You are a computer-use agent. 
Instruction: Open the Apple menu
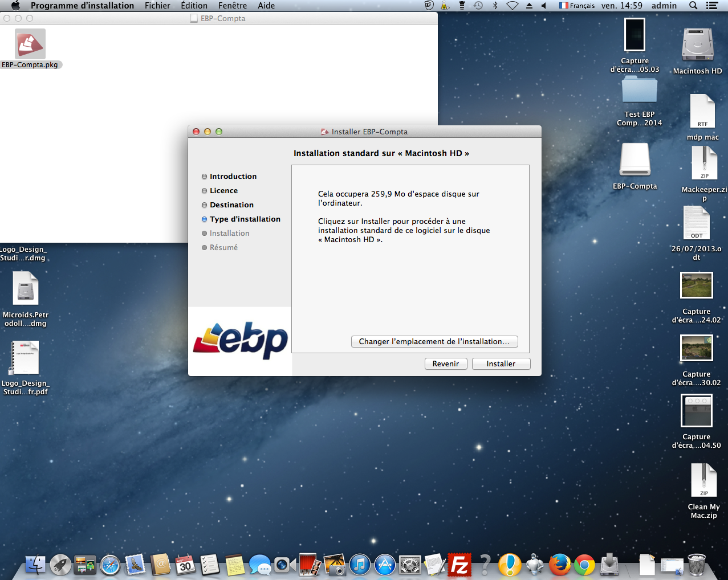point(15,6)
